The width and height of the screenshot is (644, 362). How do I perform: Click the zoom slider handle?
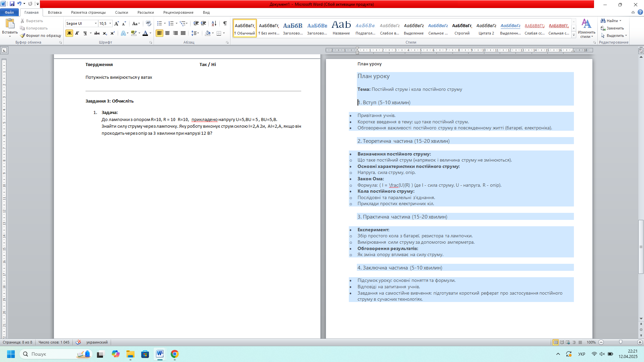(621, 342)
